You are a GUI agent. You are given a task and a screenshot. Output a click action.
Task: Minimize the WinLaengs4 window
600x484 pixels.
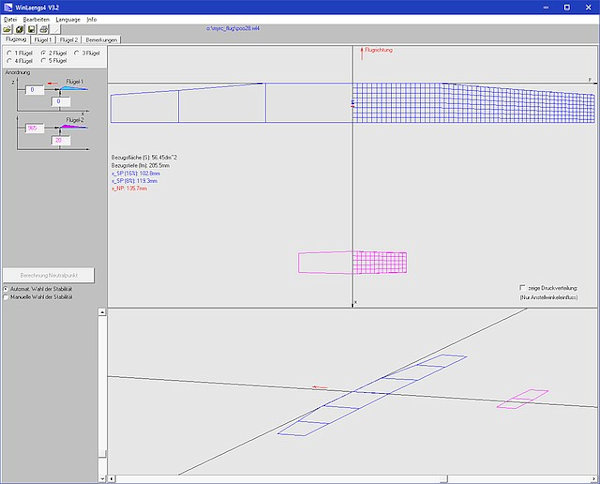coord(546,7)
